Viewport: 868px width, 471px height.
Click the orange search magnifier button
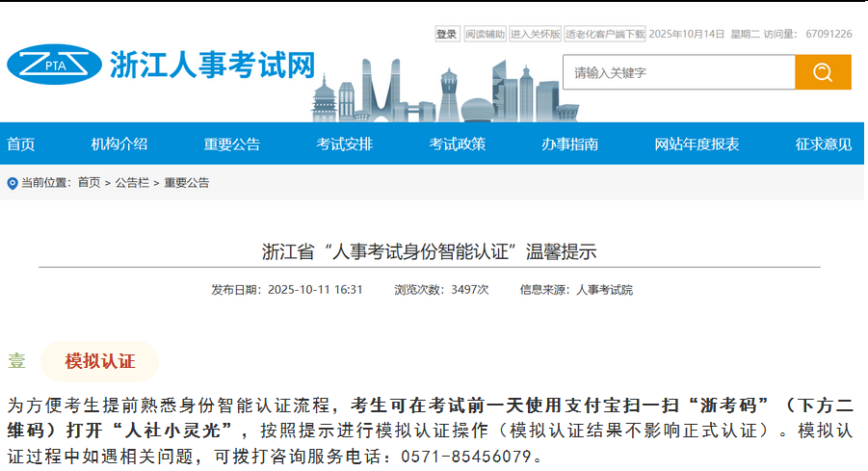coord(822,72)
